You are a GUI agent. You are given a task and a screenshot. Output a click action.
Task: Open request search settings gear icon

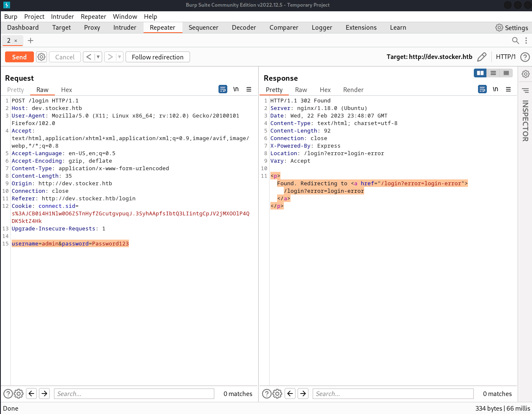19,394
